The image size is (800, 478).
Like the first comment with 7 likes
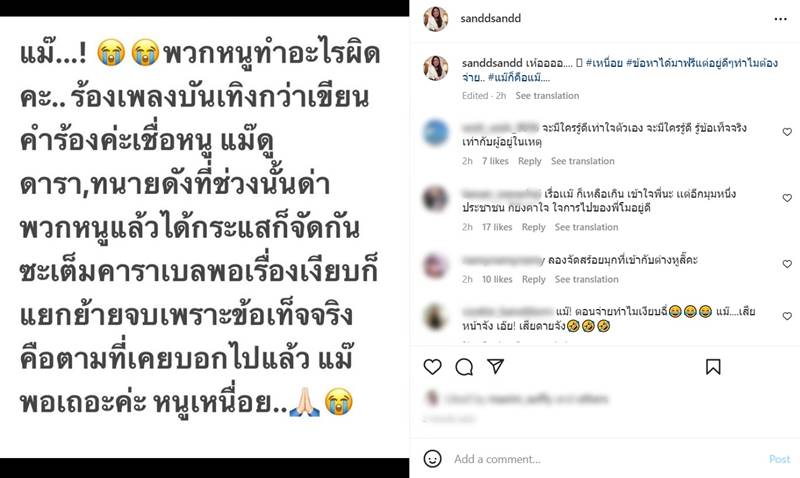pyautogui.click(x=787, y=132)
